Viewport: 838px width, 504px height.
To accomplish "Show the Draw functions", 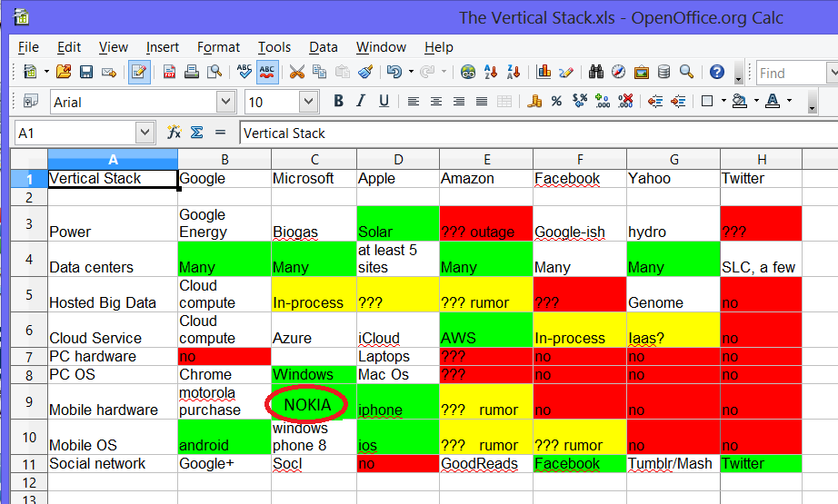I will [566, 72].
